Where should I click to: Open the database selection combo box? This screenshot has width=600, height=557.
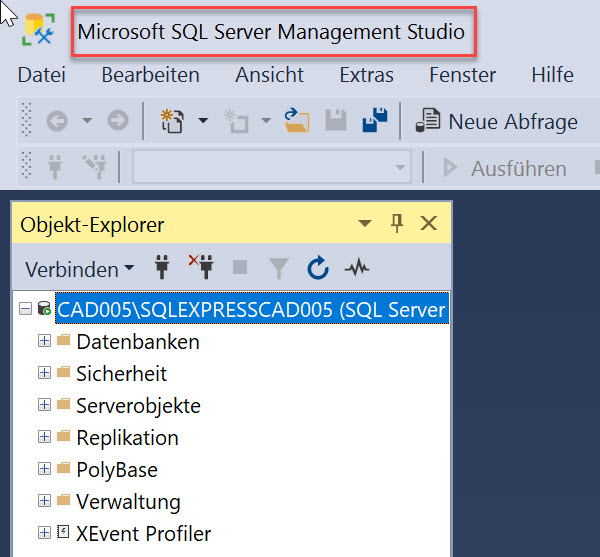(272, 167)
